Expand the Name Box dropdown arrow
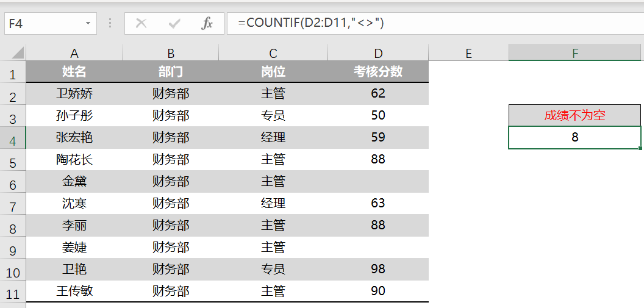Viewport: 644px width, 308px height. tap(88, 23)
